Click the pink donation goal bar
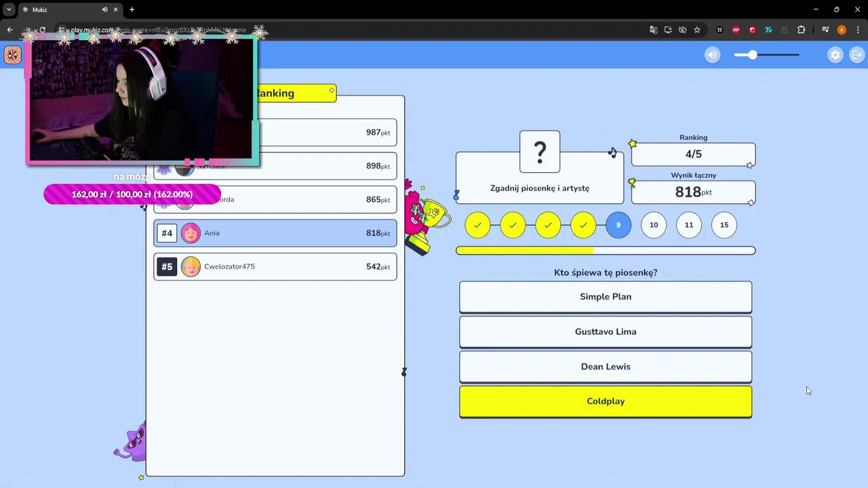 pos(132,195)
